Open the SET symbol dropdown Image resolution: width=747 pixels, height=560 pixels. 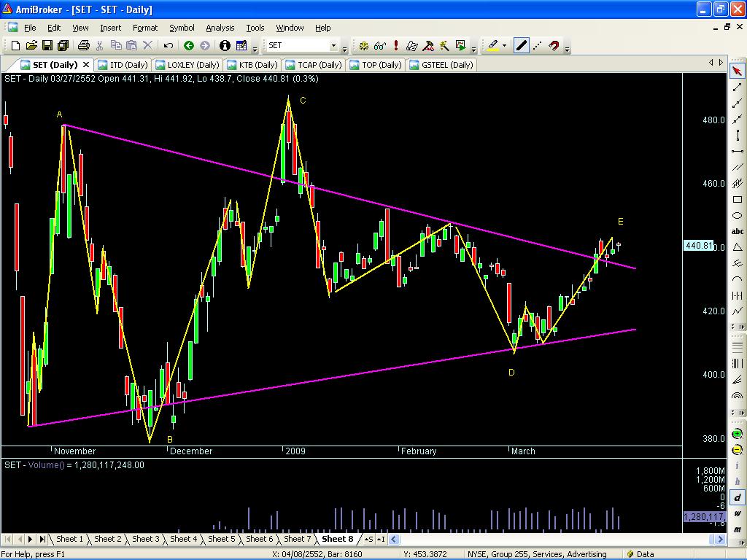(333, 46)
